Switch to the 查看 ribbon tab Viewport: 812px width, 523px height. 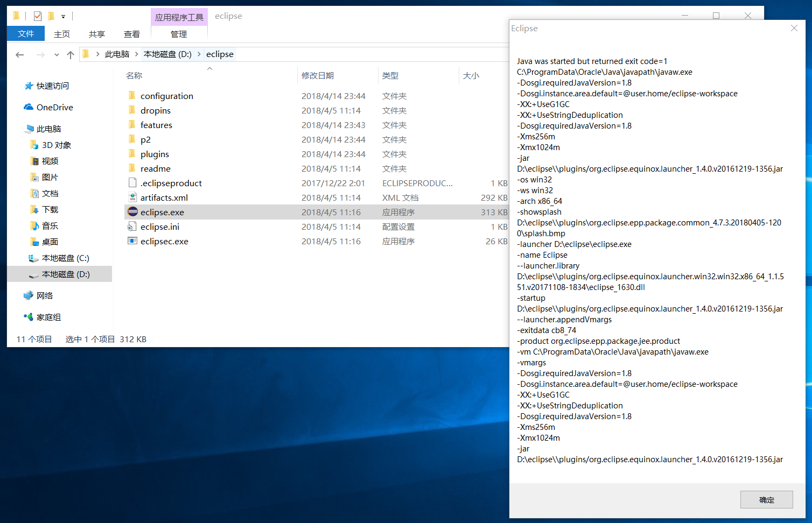tap(132, 34)
